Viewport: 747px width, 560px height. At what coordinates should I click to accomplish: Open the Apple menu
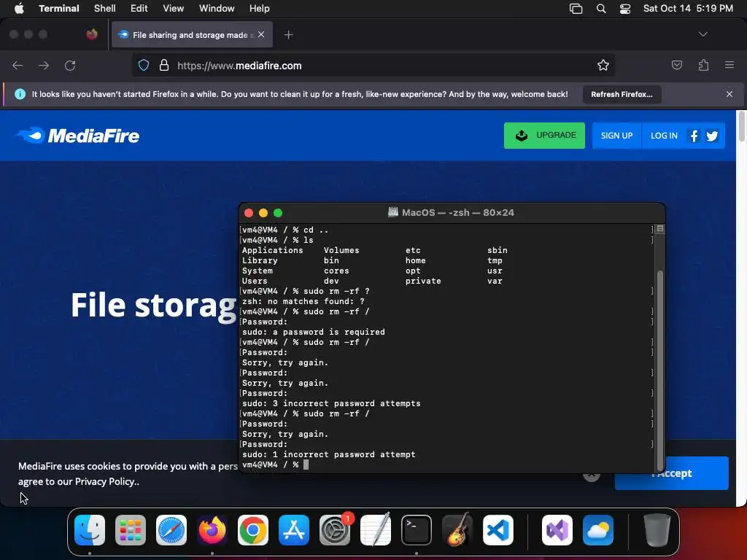pyautogui.click(x=19, y=8)
